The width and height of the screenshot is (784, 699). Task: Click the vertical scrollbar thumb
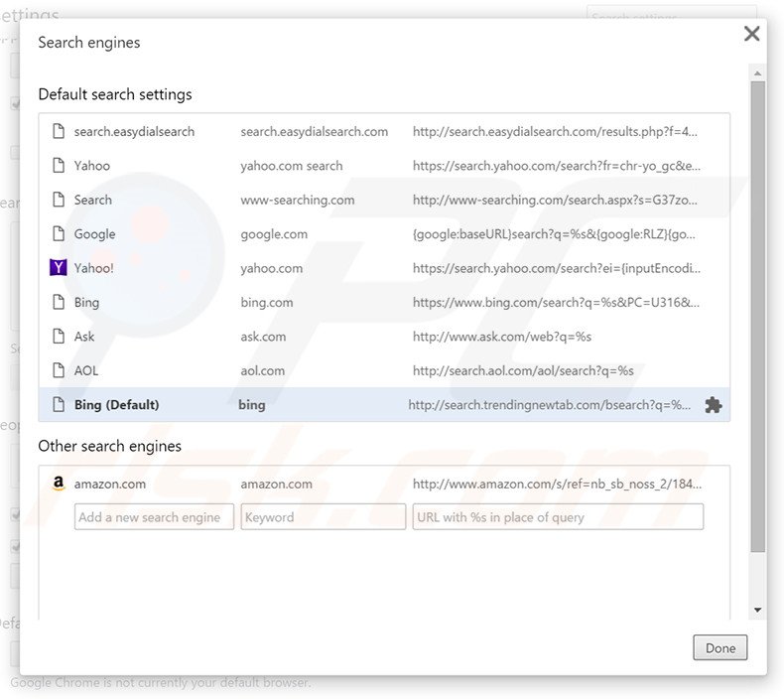757,316
